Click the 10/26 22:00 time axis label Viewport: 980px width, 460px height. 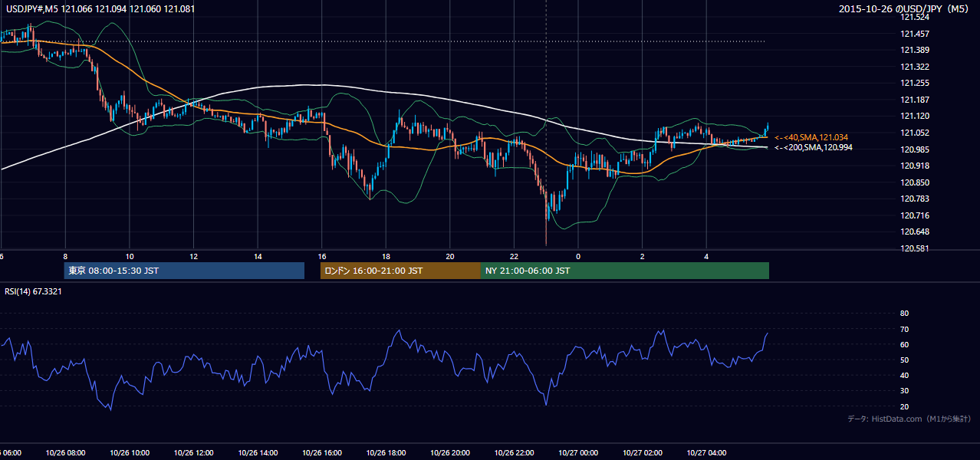(x=515, y=452)
